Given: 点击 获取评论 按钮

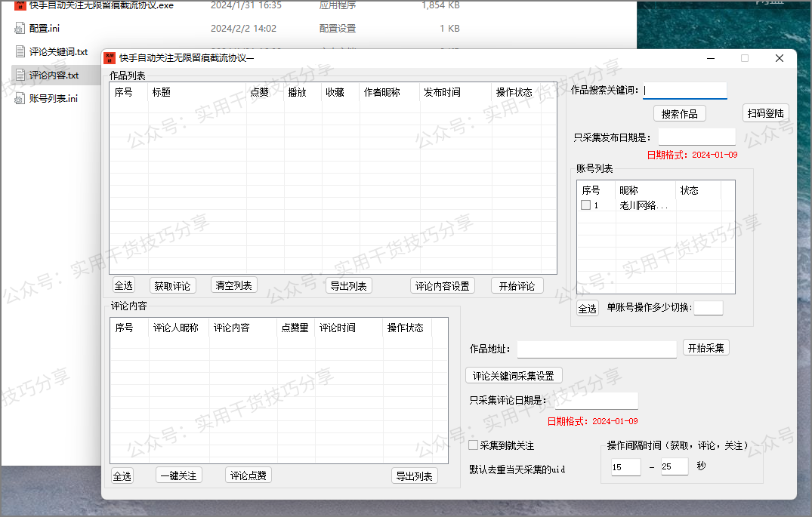Looking at the screenshot, I should tap(173, 285).
